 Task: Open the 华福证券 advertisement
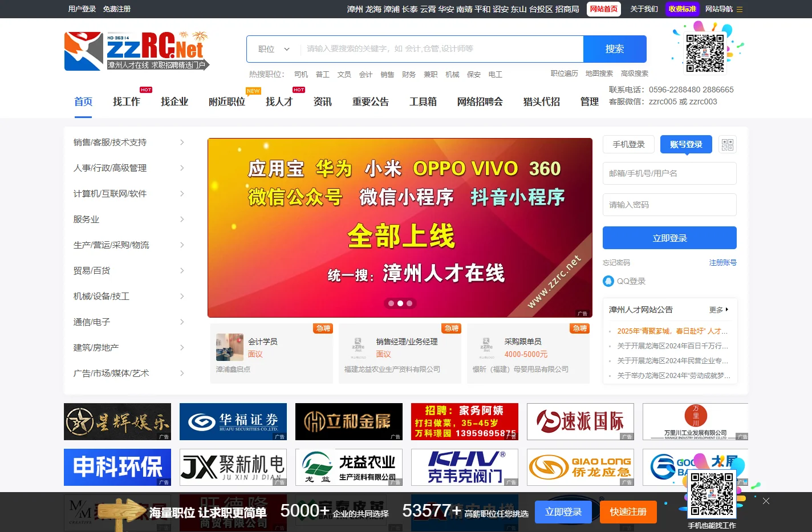coord(233,421)
